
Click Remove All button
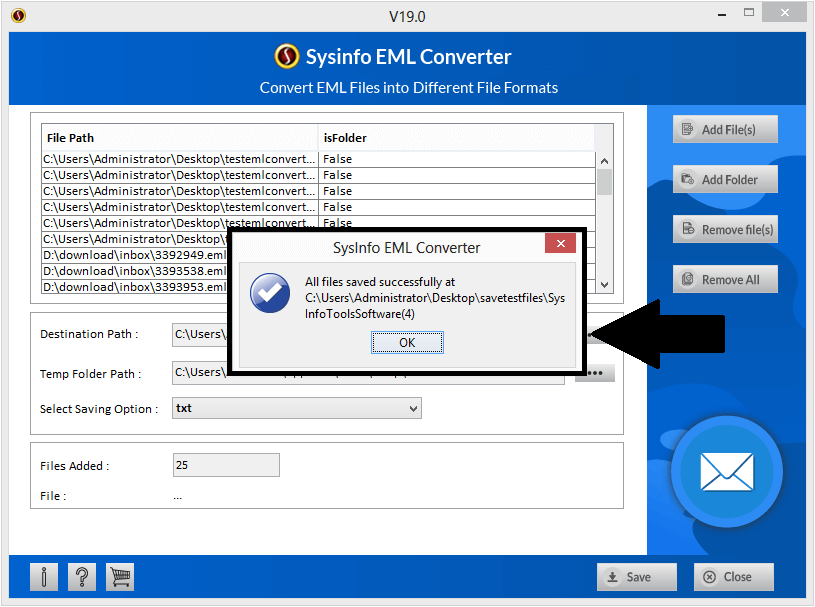click(725, 280)
